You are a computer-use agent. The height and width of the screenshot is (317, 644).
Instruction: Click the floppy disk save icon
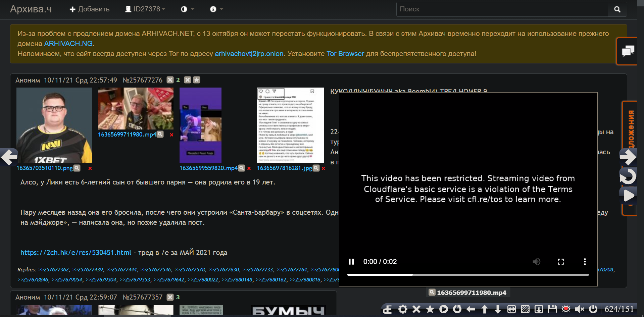click(552, 309)
